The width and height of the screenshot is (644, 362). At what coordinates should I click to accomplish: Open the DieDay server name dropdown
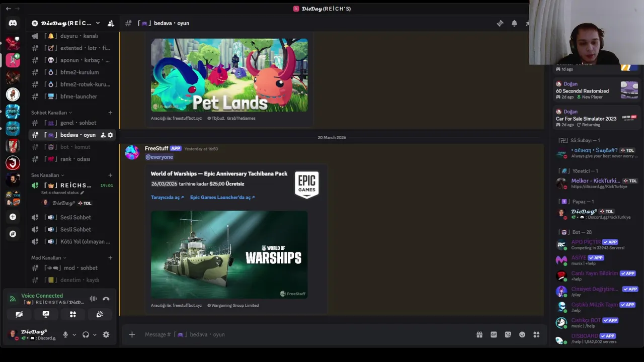(x=66, y=23)
